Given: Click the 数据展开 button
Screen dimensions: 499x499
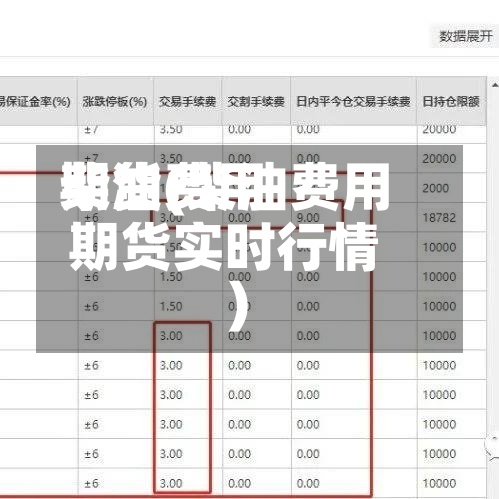Looking at the screenshot, I should 465,36.
